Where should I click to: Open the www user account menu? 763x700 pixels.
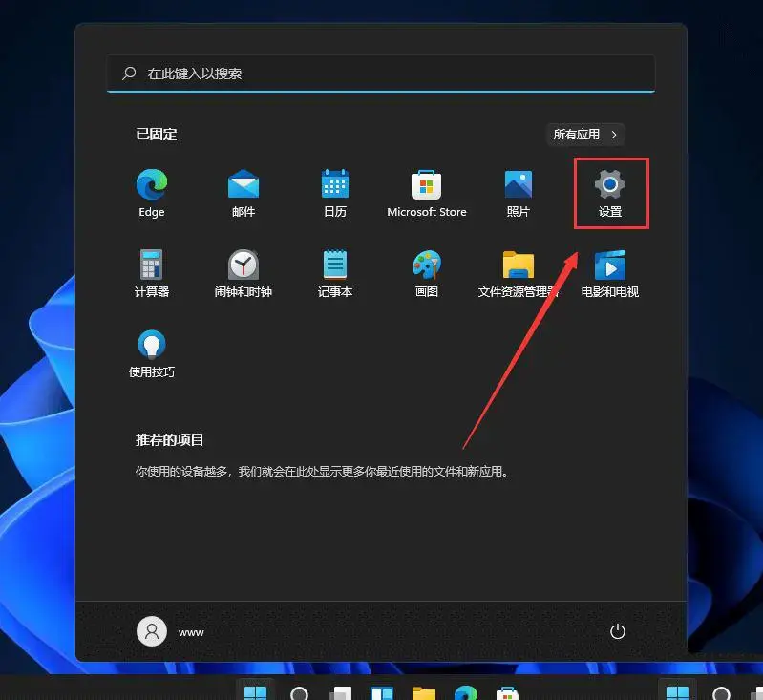(172, 631)
